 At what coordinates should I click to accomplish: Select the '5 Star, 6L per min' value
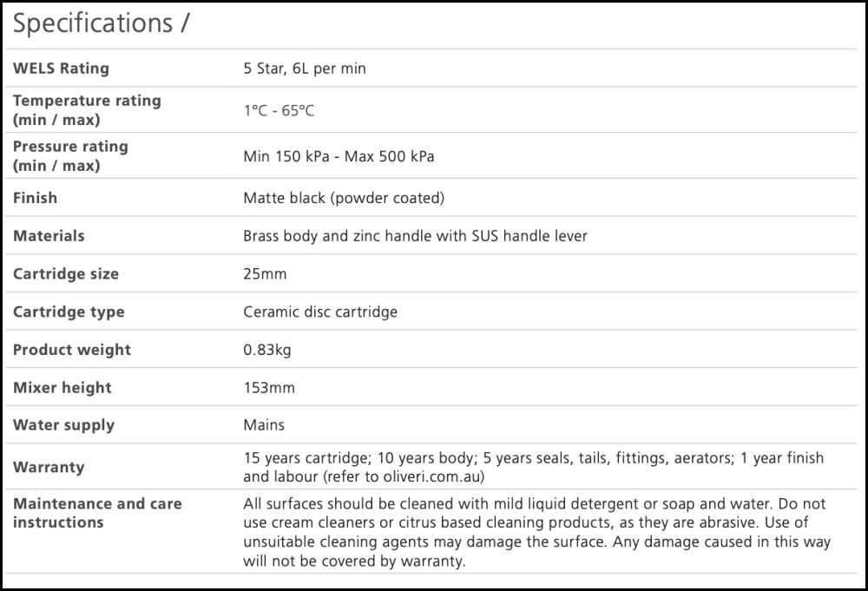point(305,69)
